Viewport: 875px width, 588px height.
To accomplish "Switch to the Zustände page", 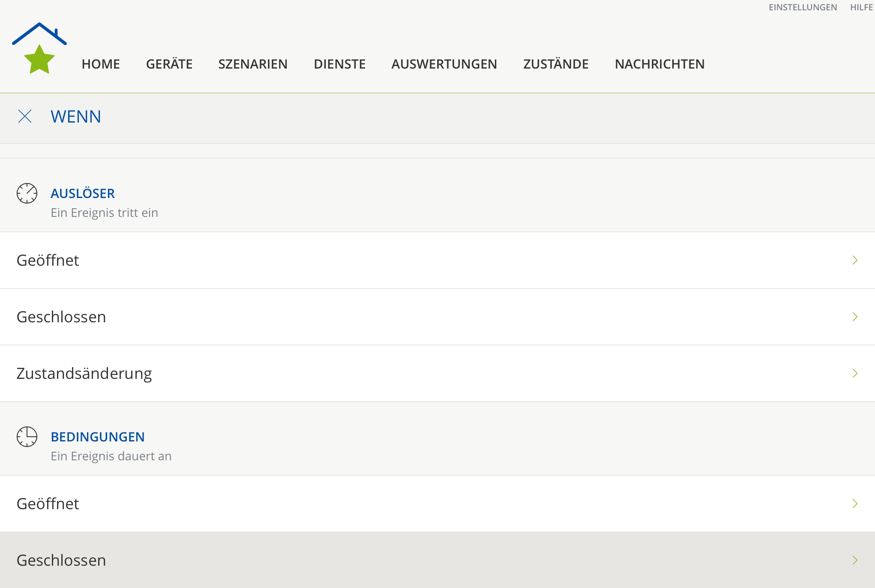I will 556,64.
